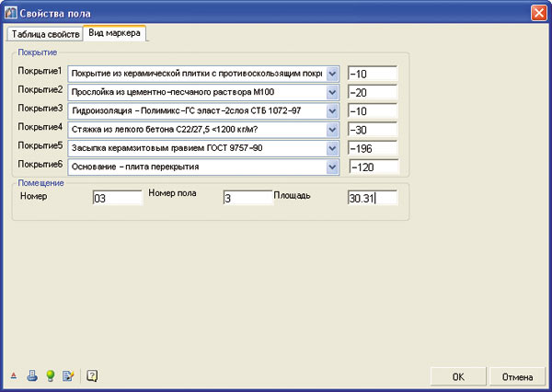The image size is (552, 392).
Task: Close the Свойства пола dialog
Action: click(538, 12)
